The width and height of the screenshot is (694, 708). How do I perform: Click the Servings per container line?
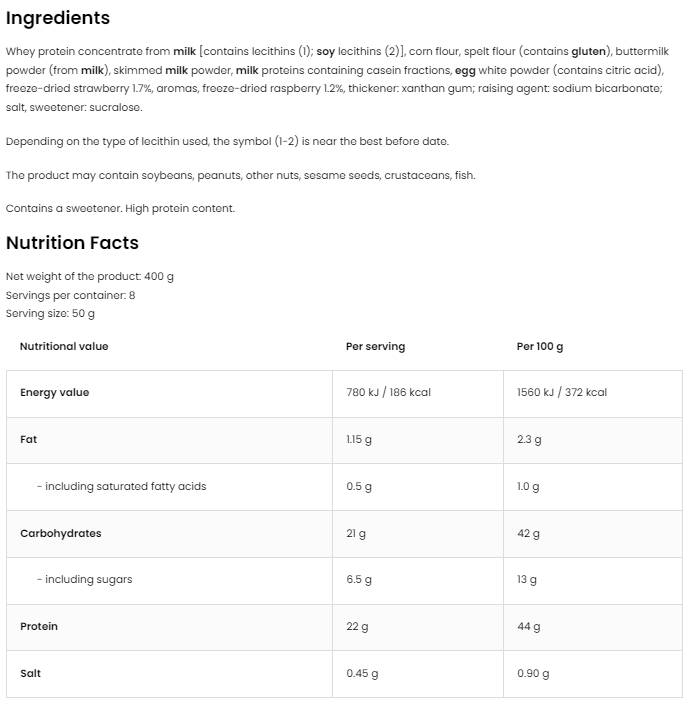[x=70, y=295]
